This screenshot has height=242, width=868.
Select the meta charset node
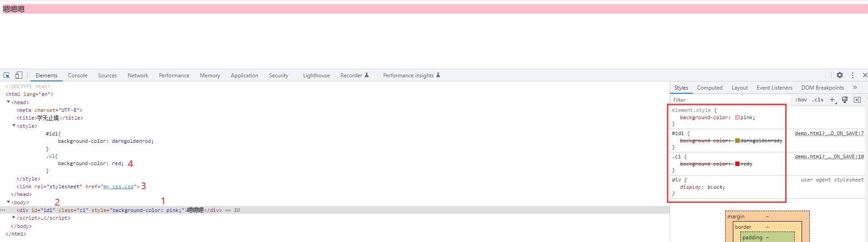coord(50,110)
